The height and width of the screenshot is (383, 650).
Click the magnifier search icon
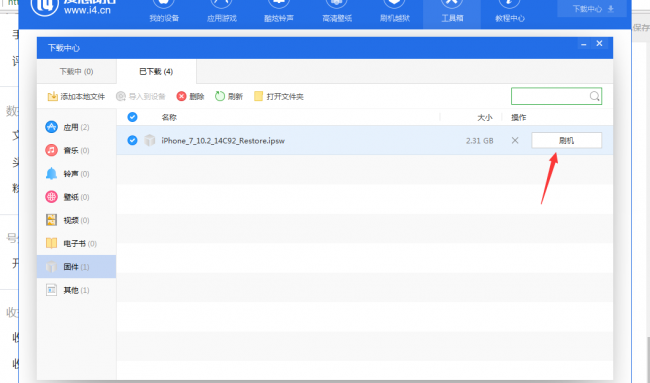point(594,96)
